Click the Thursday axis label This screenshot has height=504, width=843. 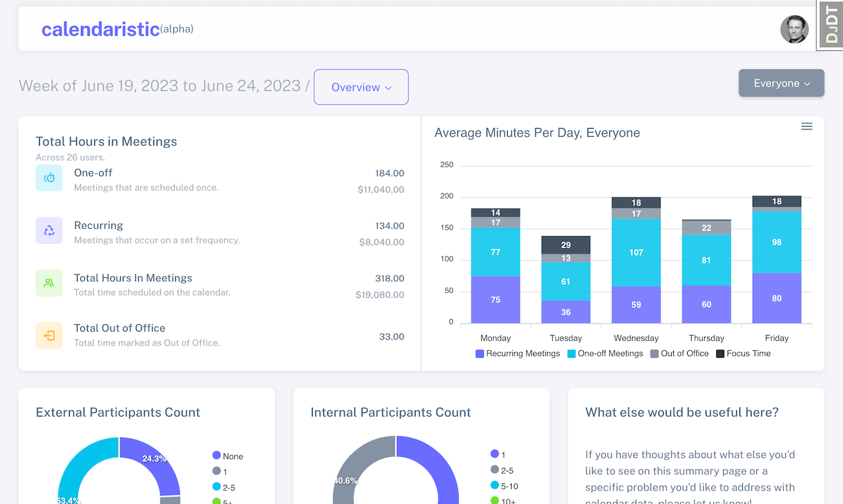[x=706, y=338]
